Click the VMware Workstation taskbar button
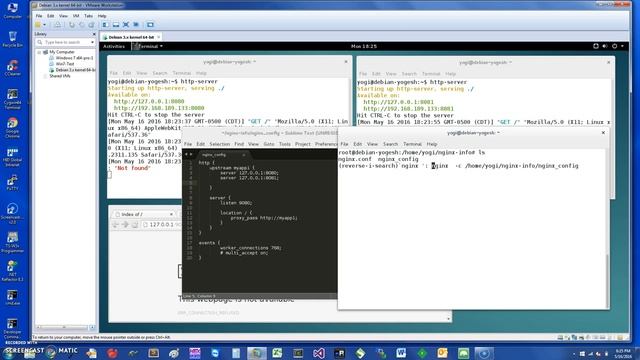This screenshot has height=360, width=640. point(256,353)
